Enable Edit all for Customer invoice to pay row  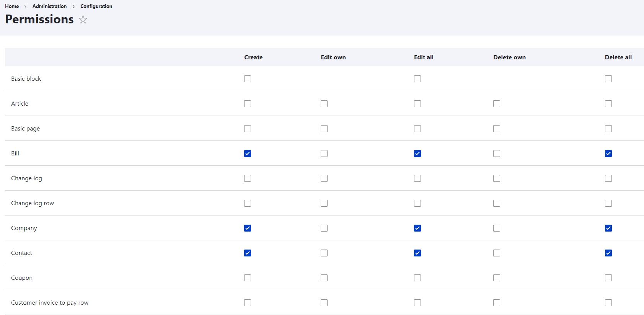coord(417,303)
